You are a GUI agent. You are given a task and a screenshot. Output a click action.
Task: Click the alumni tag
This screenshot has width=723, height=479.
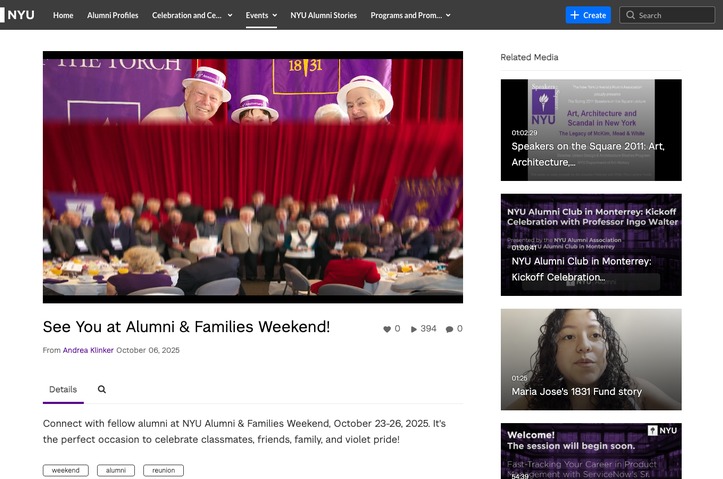(x=116, y=470)
